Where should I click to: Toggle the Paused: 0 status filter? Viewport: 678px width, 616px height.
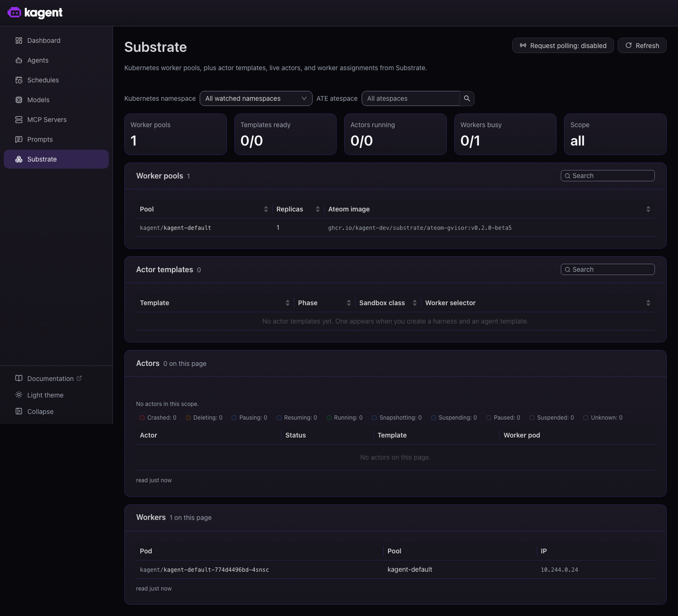click(x=503, y=418)
